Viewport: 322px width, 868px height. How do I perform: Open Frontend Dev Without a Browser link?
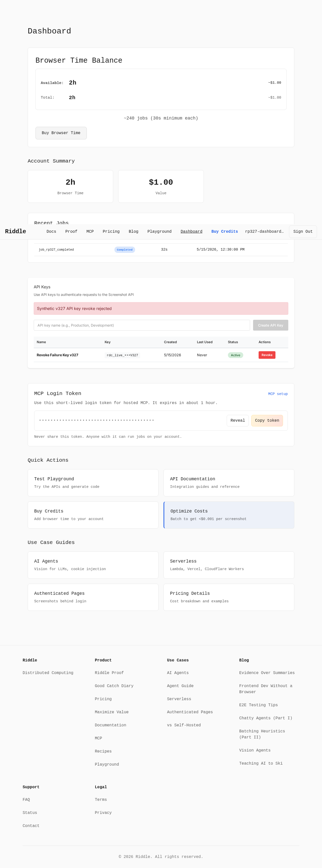point(266,689)
